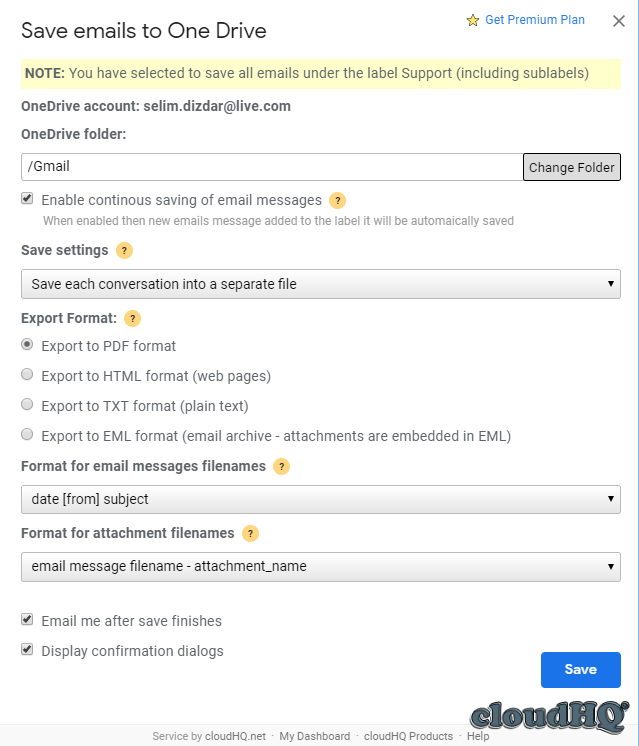Click the Change Folder button
The width and height of the screenshot is (639, 746).
click(572, 167)
